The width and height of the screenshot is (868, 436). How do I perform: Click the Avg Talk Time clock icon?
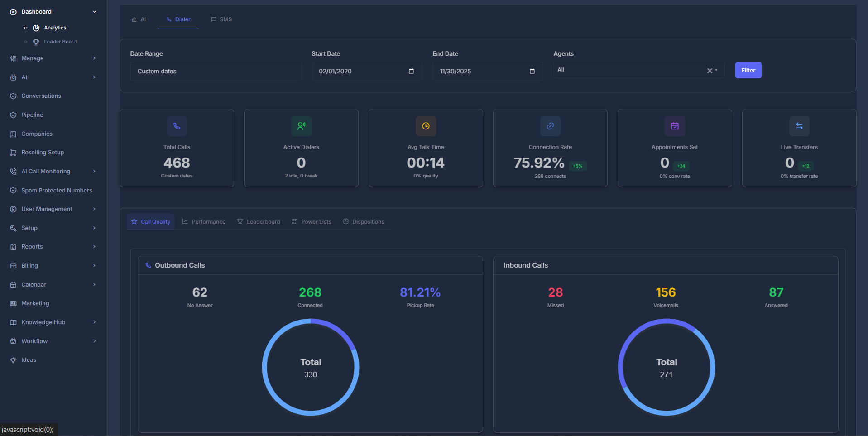tap(426, 126)
